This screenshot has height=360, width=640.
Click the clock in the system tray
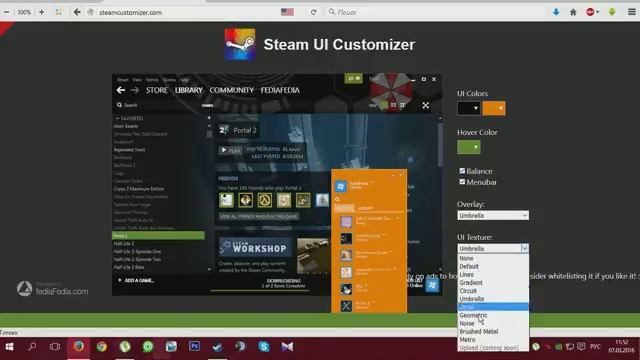[x=621, y=346]
